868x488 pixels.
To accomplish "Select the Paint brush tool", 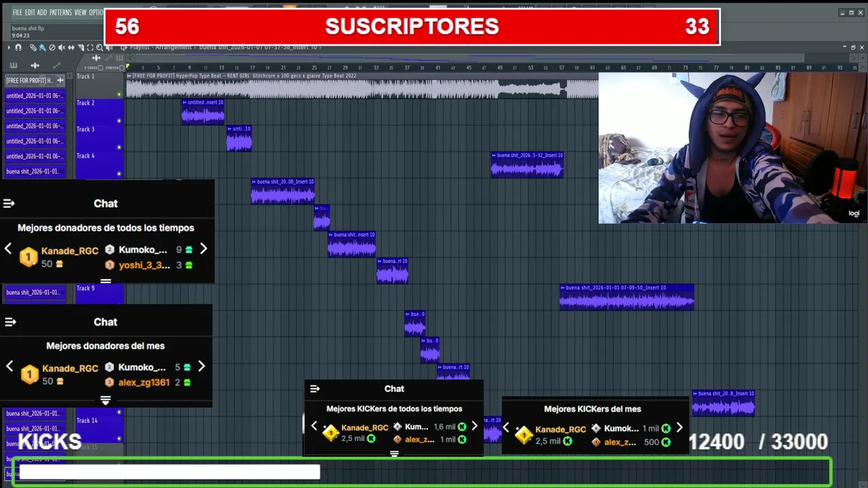I will (42, 47).
